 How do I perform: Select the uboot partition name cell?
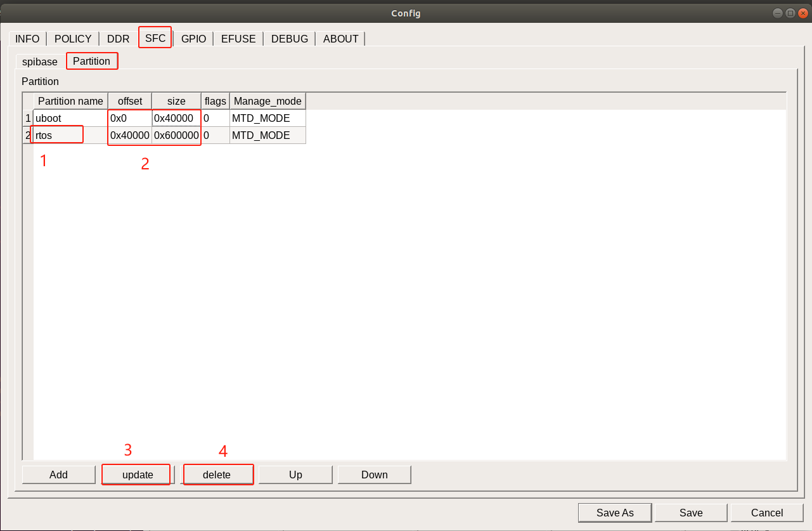click(70, 119)
